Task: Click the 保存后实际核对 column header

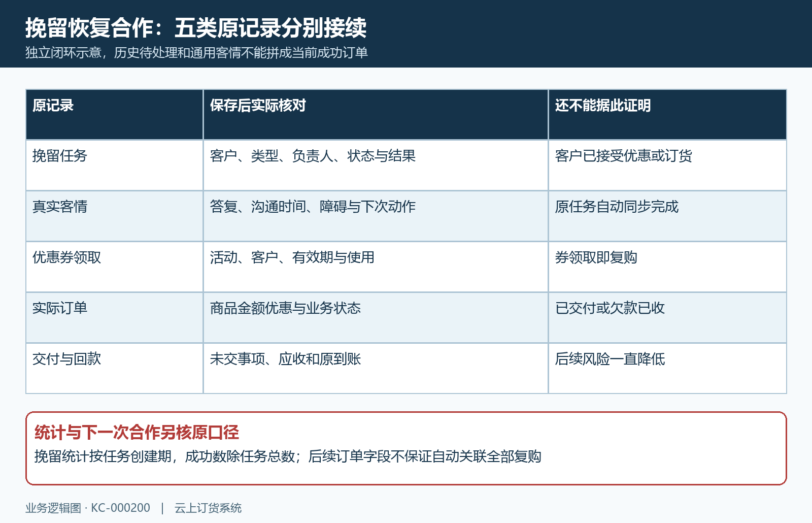Action: point(376,115)
